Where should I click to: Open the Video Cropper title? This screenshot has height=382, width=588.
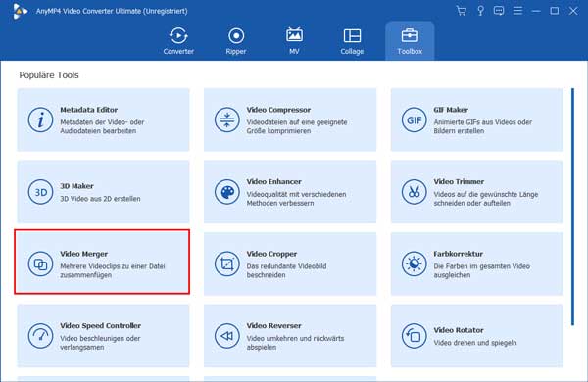(271, 254)
